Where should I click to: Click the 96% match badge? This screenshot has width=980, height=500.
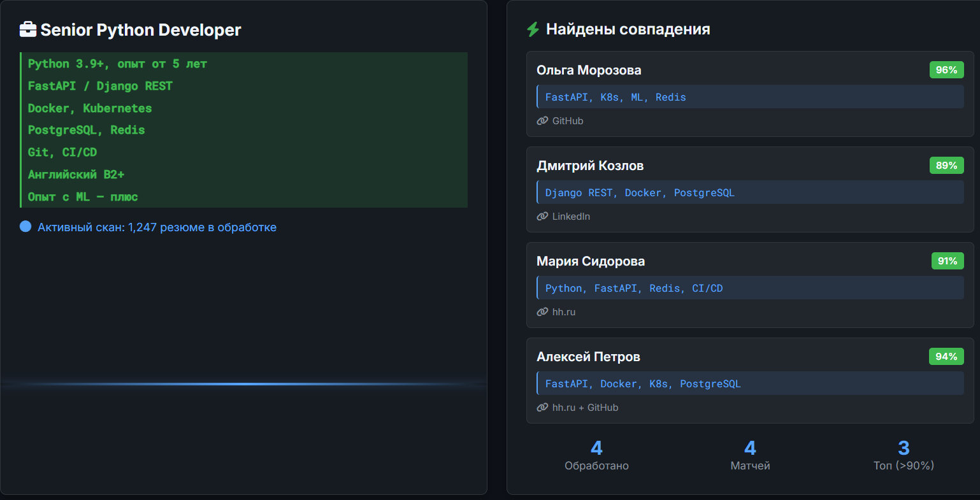[x=946, y=70]
